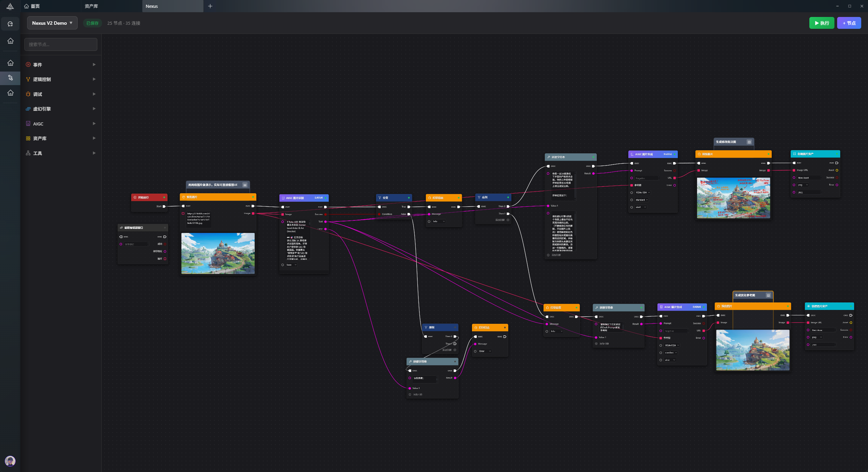Click home icon in the 首页 tab
The height and width of the screenshot is (472, 868).
(26, 6)
